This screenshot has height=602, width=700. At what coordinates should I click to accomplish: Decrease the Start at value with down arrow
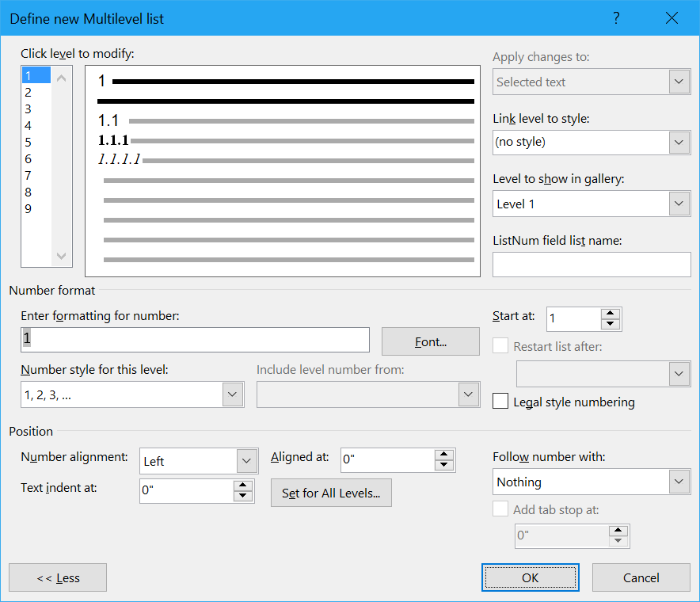[611, 324]
